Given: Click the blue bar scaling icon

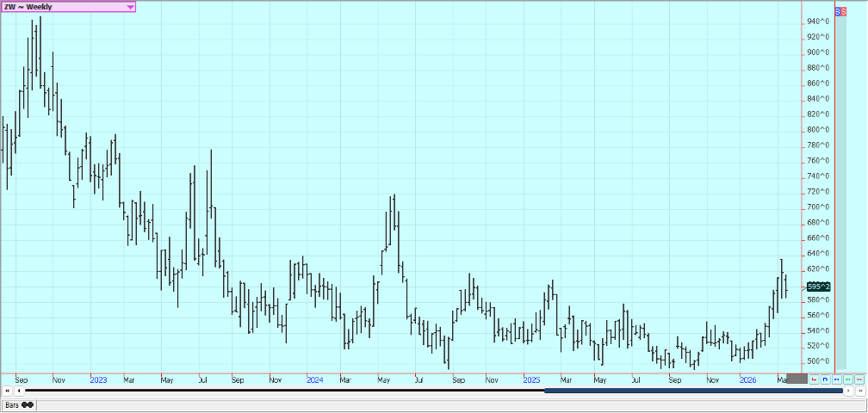Looking at the screenshot, I should click(836, 379).
